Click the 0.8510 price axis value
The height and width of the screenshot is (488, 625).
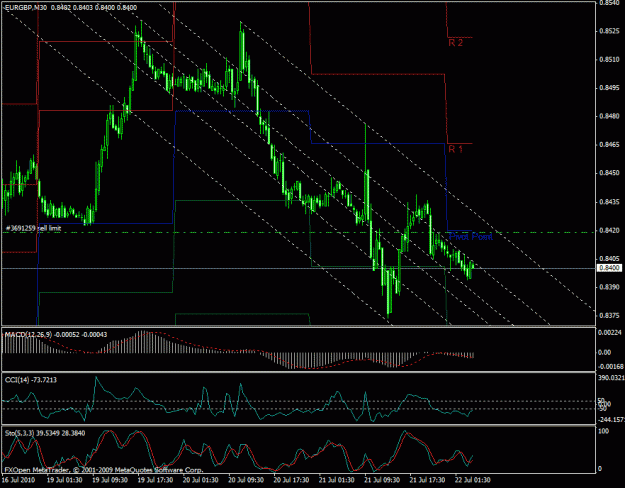pos(609,60)
